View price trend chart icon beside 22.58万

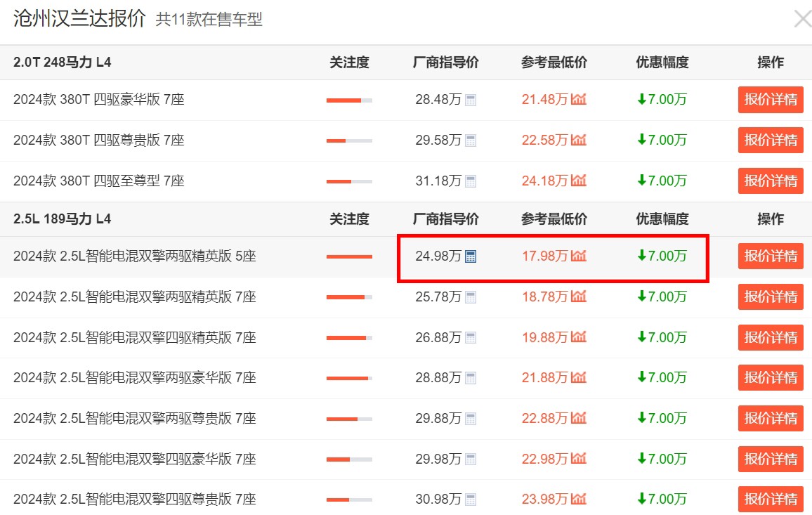[x=579, y=140]
